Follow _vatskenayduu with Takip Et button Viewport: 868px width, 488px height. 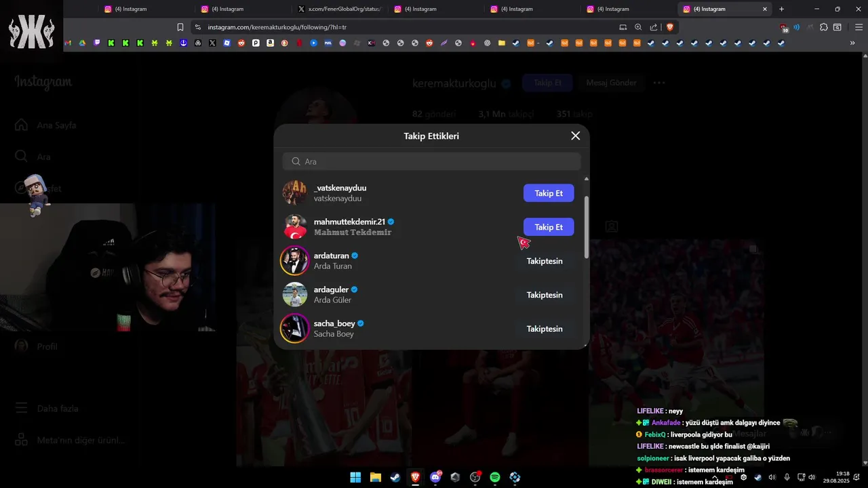[549, 193]
